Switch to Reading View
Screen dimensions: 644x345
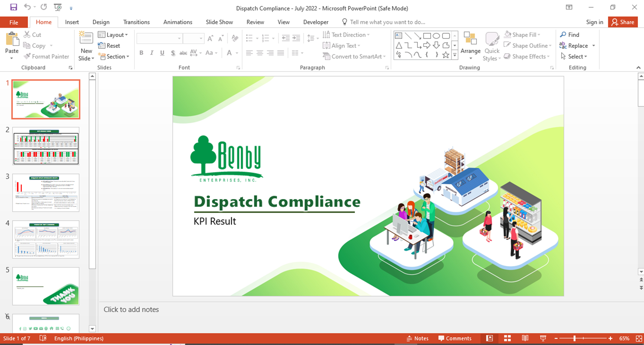(x=525, y=338)
